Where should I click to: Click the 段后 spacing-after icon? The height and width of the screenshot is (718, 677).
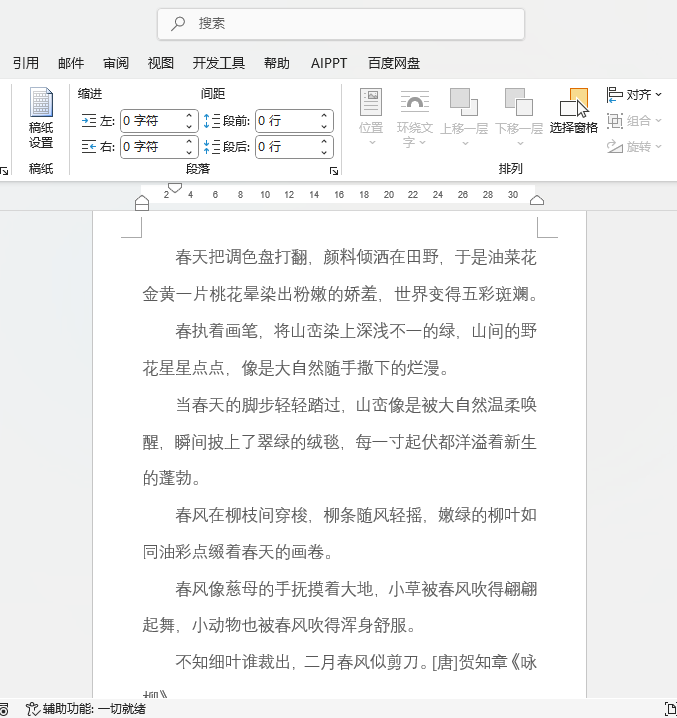[212, 147]
